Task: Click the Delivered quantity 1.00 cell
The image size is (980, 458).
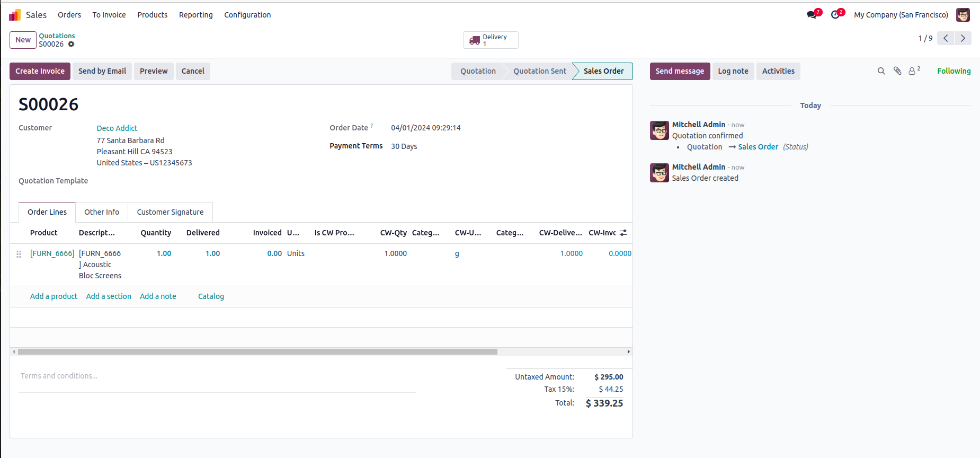Action: tap(212, 253)
